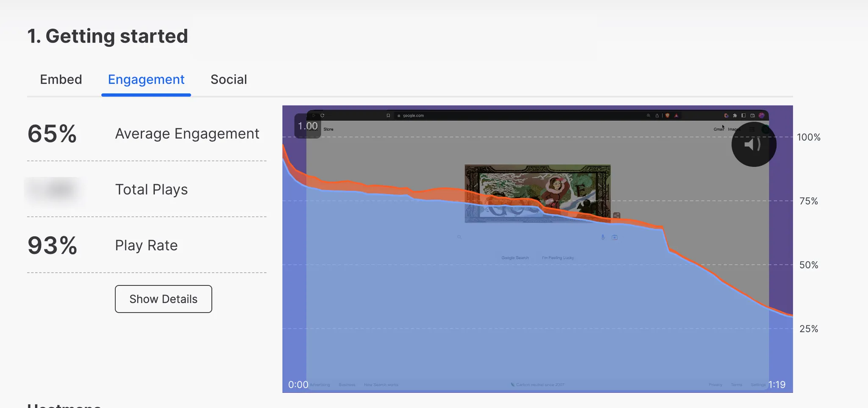Click the 1.00 playback speed badge
The image size is (868, 408).
point(308,126)
